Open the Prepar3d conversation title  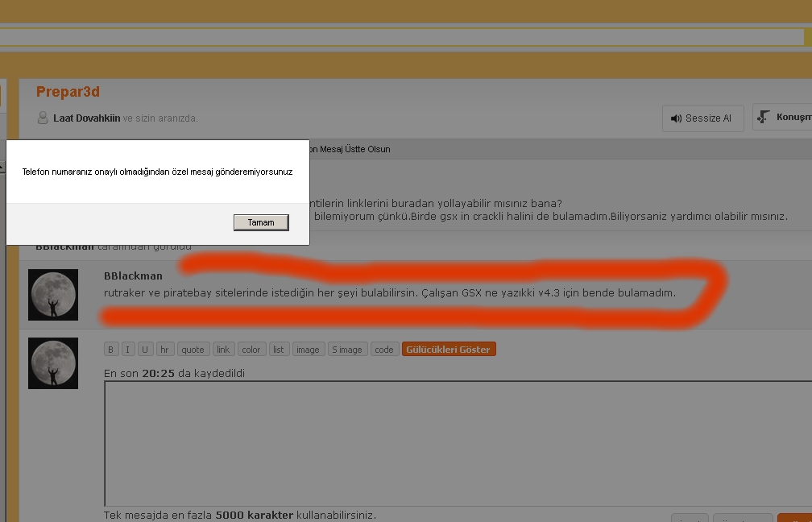coord(68,92)
